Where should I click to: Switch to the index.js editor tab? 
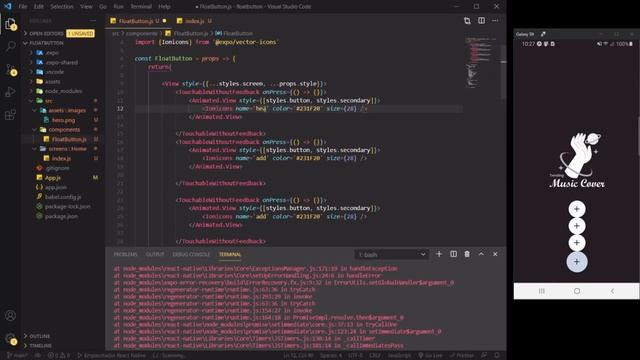(194, 21)
